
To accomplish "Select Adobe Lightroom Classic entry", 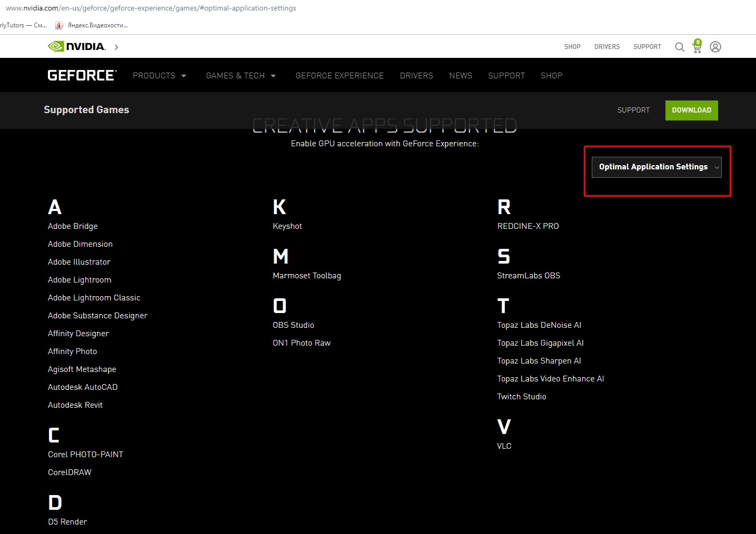I will click(x=94, y=298).
